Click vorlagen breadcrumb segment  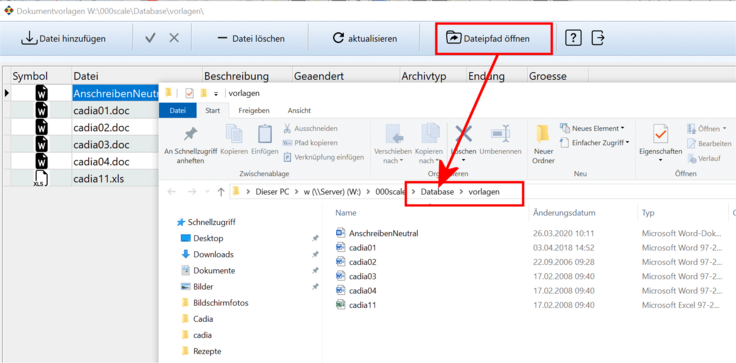[484, 192]
